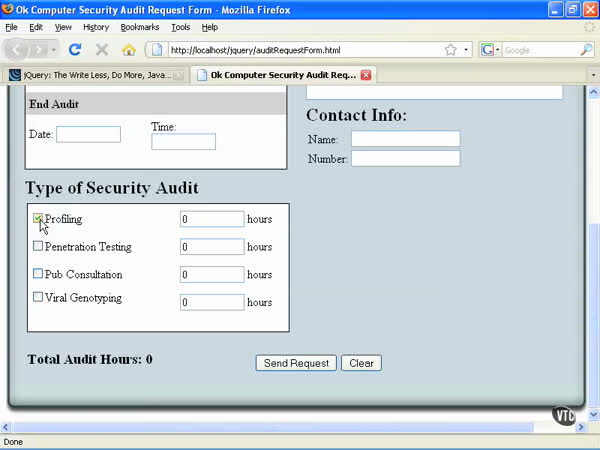Viewport: 600px width, 450px height.
Task: Open the Bookmarks menu
Action: pyautogui.click(x=139, y=27)
